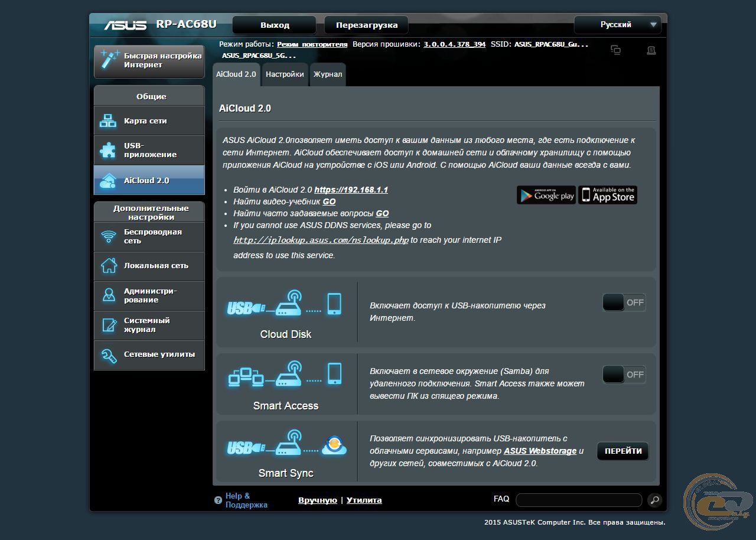
Task: Open the https://192.168.1.1 AiCloud link
Action: click(351, 190)
